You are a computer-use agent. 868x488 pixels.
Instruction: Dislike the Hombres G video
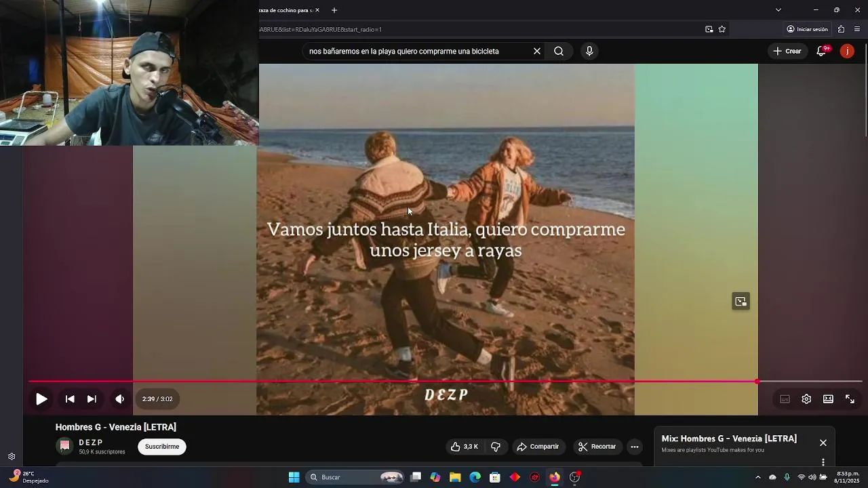coord(496,447)
